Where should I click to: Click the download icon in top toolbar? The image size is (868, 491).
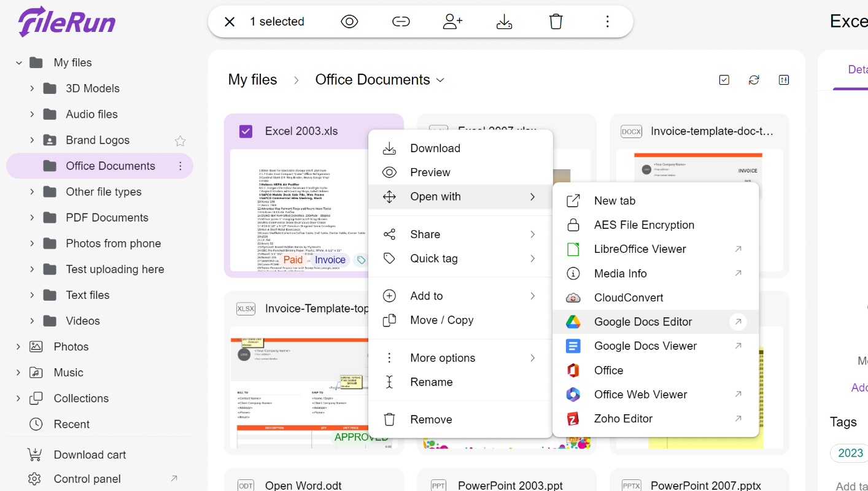[x=504, y=21]
